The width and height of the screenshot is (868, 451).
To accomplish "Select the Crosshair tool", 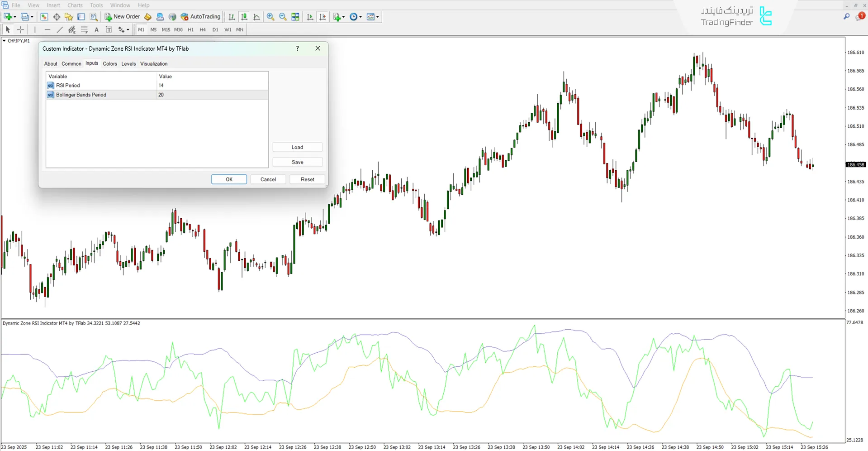I will pos(20,29).
